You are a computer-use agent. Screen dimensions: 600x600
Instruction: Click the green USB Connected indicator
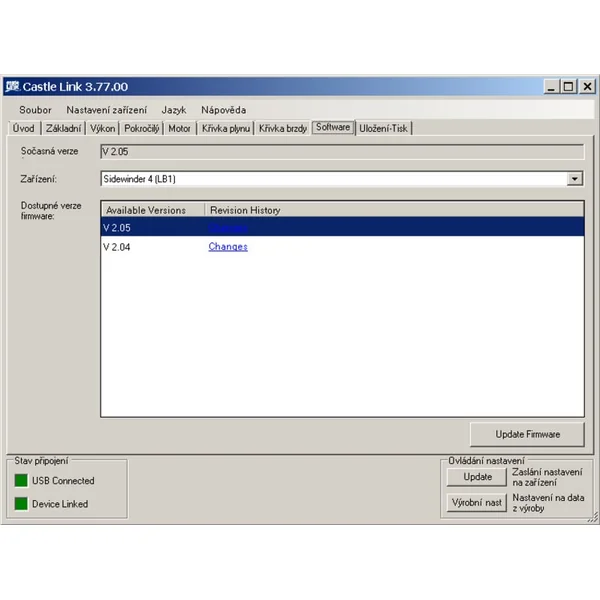pos(20,481)
